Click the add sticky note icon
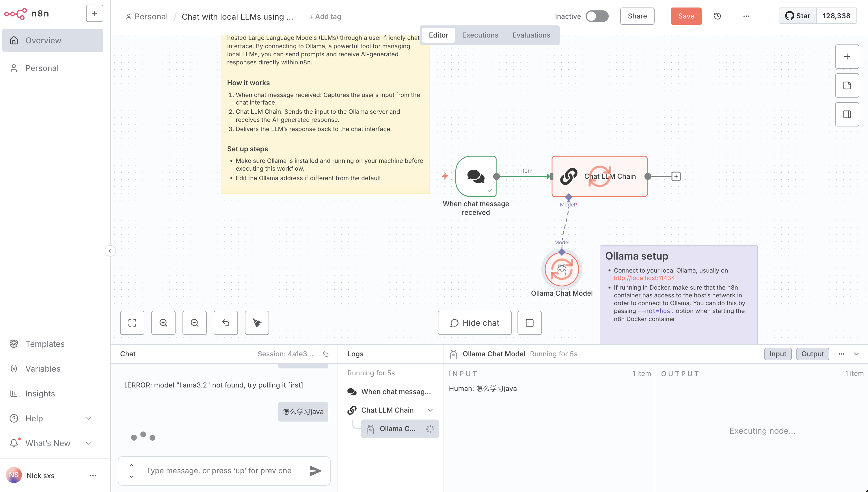868x492 pixels. pos(847,85)
